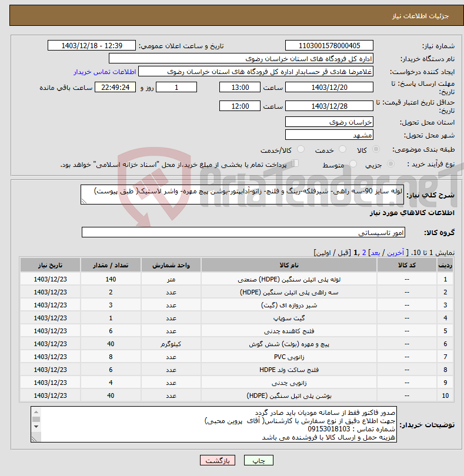The image size is (464, 476).
Task: Click the 13:00 deadline time field
Action: [240, 88]
